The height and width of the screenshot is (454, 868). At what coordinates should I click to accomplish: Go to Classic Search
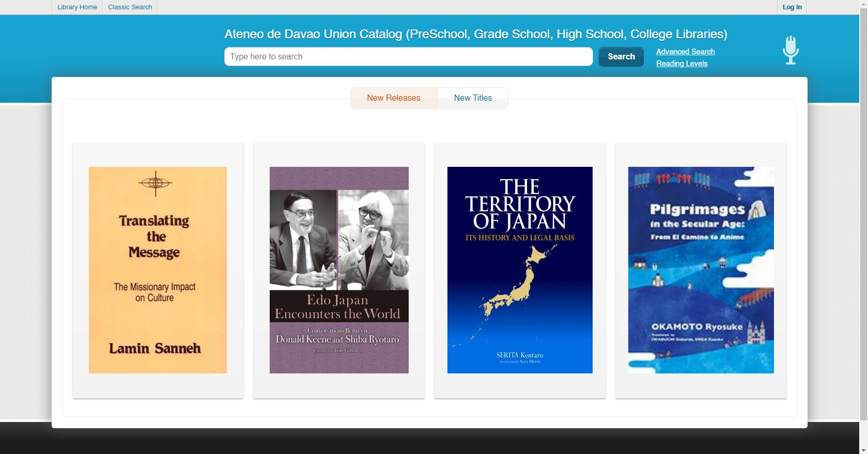pyautogui.click(x=130, y=7)
